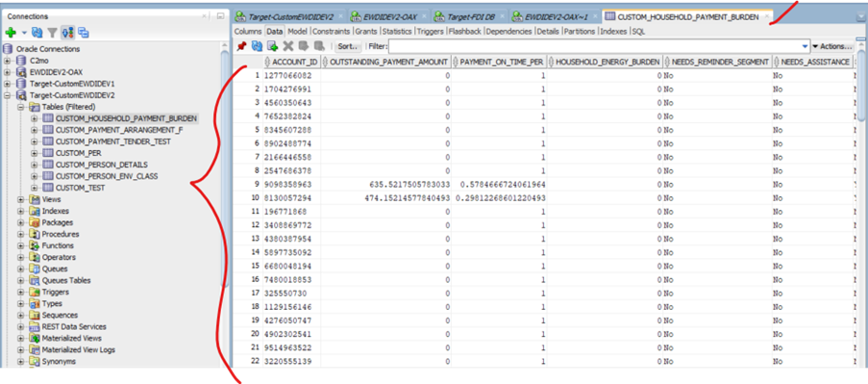
Task: Click the Rollback Changes icon
Action: click(x=319, y=46)
